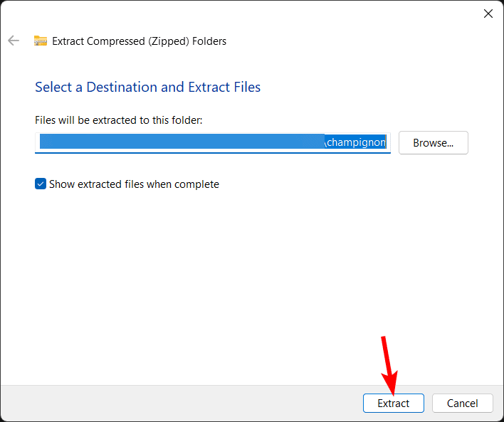The image size is (504, 422).
Task: Click the back arrow in the header
Action: (14, 41)
